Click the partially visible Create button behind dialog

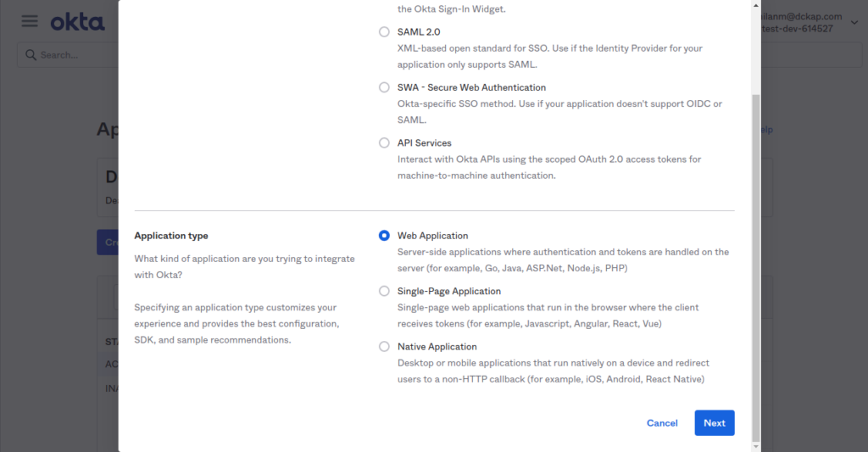tap(108, 243)
